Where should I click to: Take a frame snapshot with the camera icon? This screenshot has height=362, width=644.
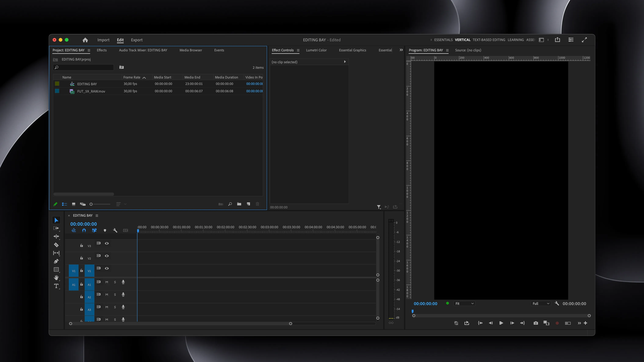pyautogui.click(x=536, y=323)
